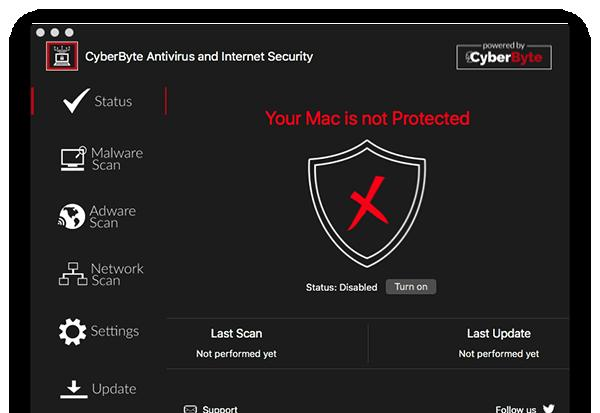This screenshot has width=600, height=413.
Task: Open the Settings gear icon
Action: tap(72, 332)
